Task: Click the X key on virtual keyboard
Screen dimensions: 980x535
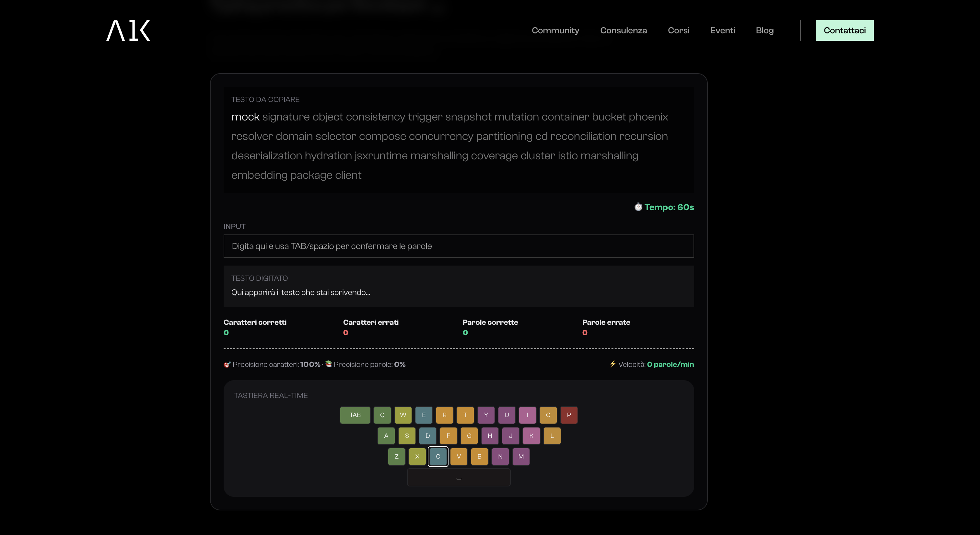Action: point(417,456)
